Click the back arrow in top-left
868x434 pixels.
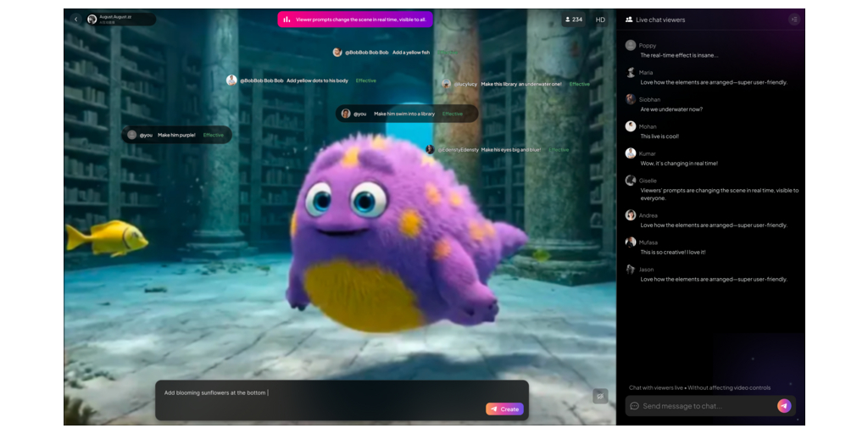pos(75,19)
